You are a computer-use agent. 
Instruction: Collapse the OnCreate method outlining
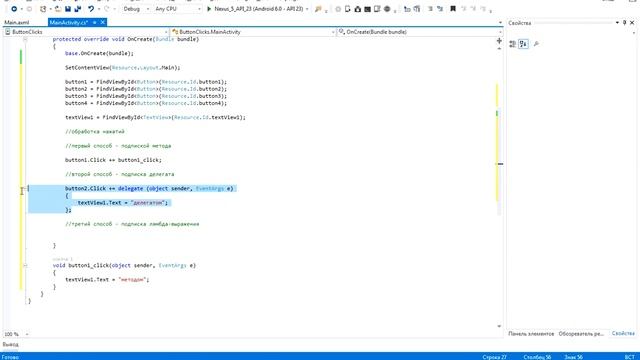(x=25, y=39)
